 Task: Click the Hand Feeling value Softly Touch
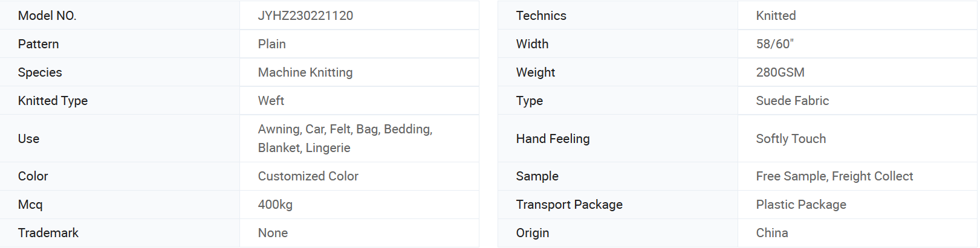pyautogui.click(x=791, y=139)
